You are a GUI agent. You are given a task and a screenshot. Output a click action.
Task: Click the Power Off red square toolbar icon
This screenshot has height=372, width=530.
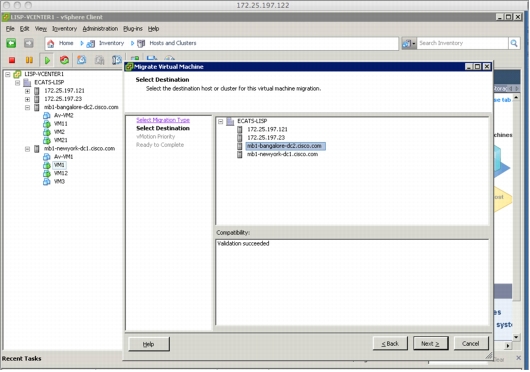(x=12, y=60)
